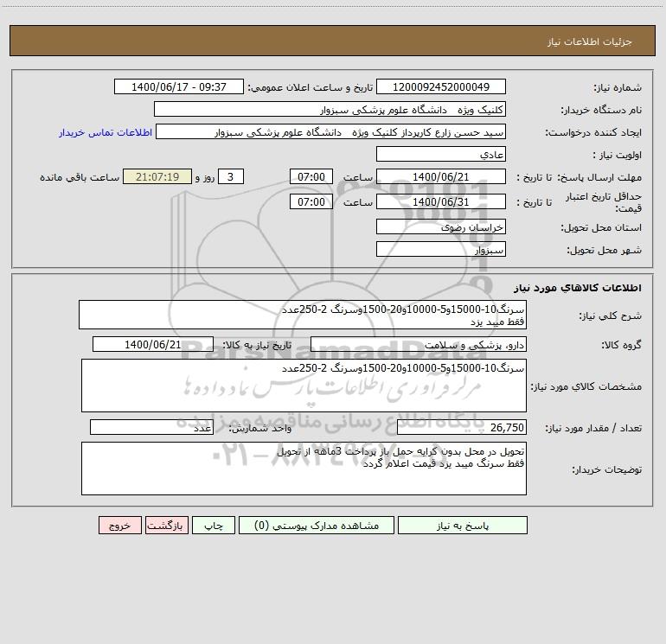Click the مشخصات کالای مورد نیاز text area
The height and width of the screenshot is (644, 666).
click(304, 386)
